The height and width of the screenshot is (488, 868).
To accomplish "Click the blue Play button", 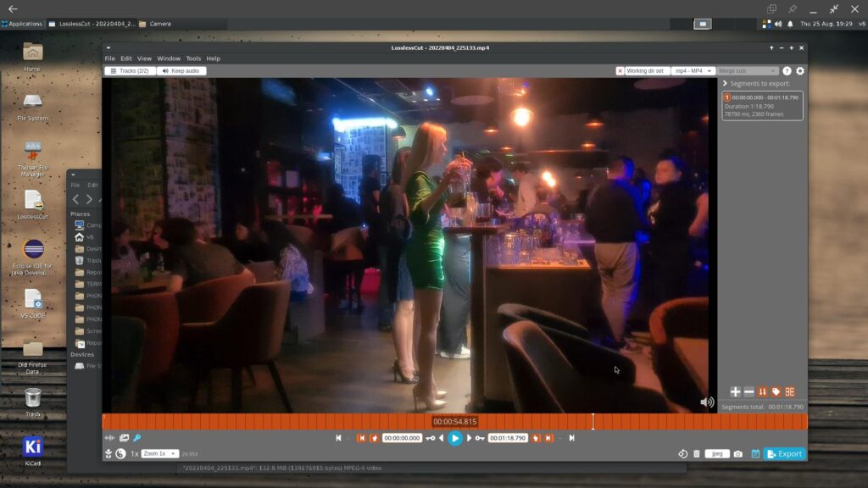I will 455,438.
